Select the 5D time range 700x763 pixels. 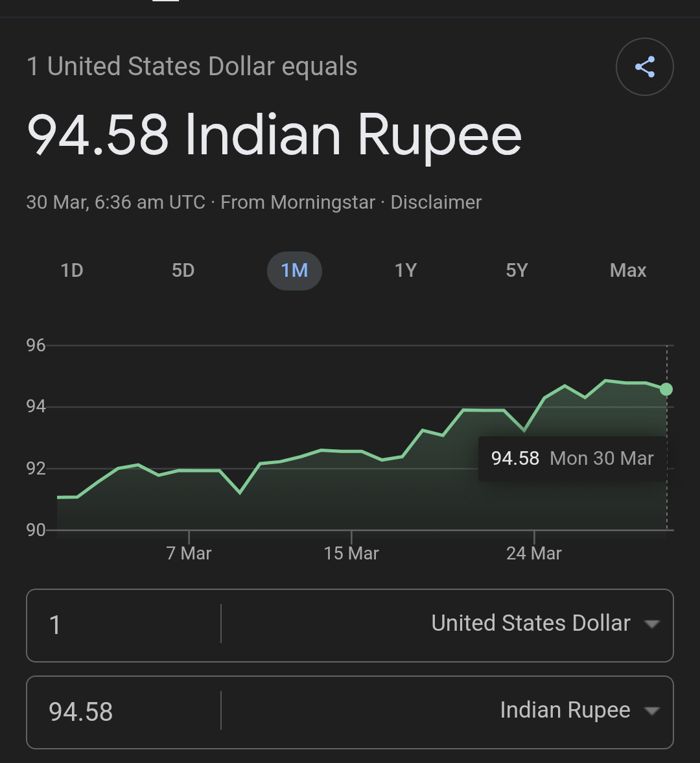(183, 270)
